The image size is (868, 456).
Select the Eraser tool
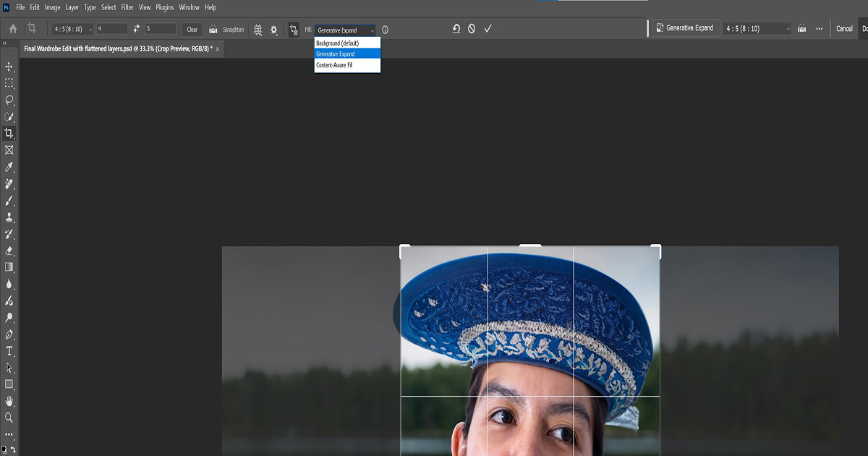(9, 250)
